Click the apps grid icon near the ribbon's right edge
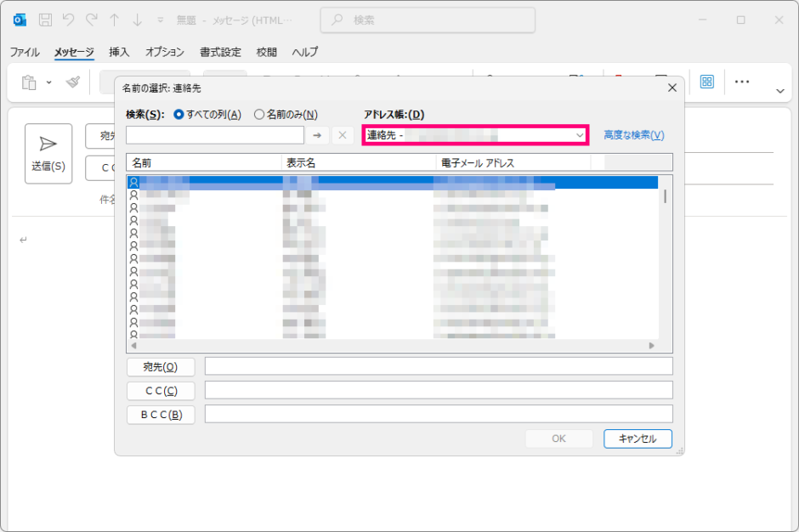 [707, 81]
